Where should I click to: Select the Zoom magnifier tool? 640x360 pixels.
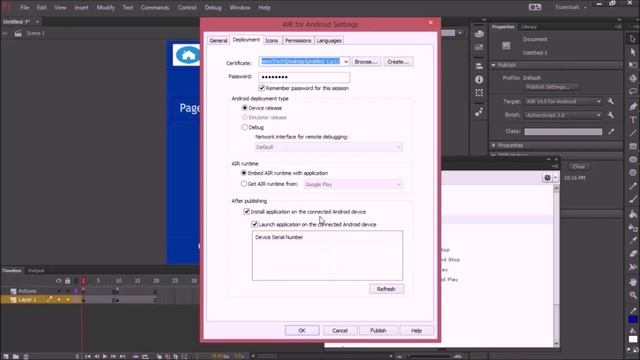tap(633, 295)
